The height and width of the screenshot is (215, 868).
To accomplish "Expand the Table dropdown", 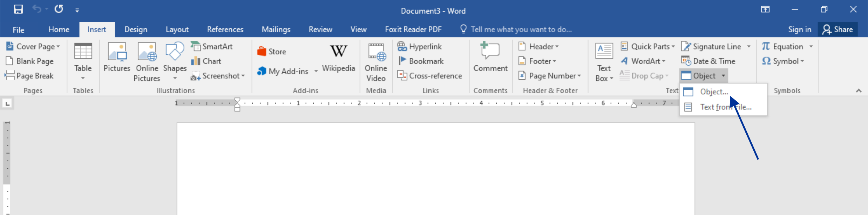I will tap(83, 78).
